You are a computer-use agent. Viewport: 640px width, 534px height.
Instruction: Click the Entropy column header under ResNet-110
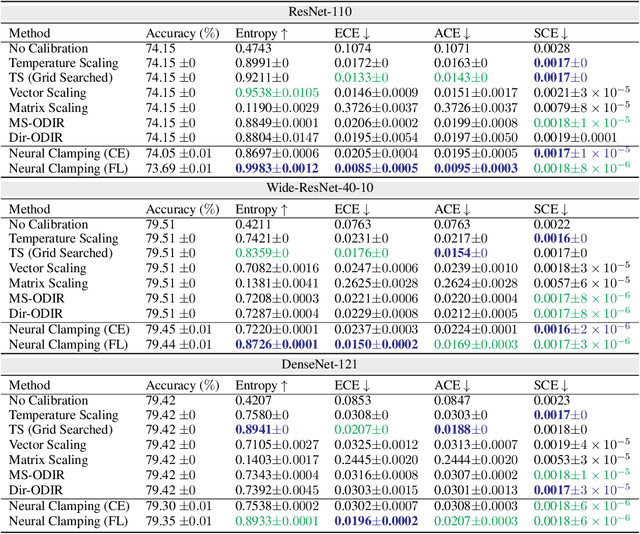[262, 33]
